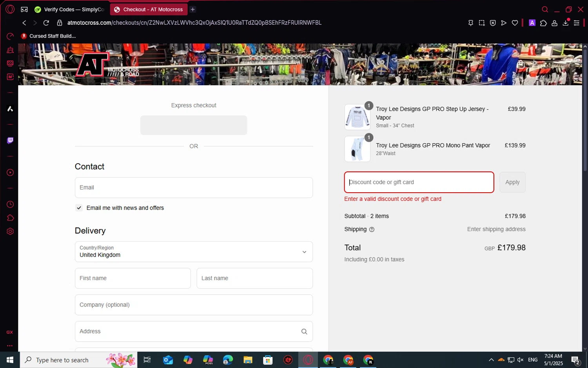This screenshot has width=588, height=368.
Task: Open the ad blocker shield icon
Action: pyautogui.click(x=493, y=23)
